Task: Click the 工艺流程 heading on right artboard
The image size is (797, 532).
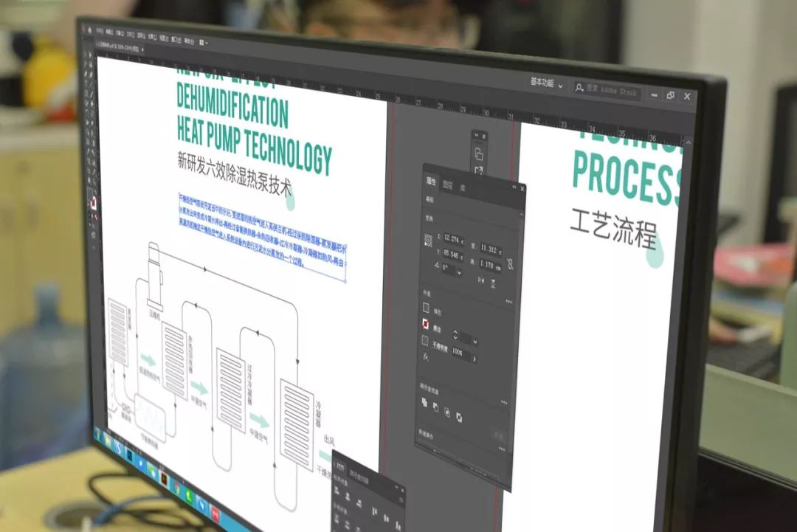Action: (x=614, y=229)
